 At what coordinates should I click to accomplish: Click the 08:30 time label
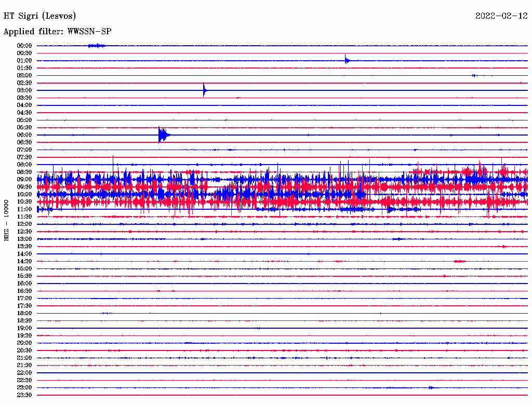point(24,172)
